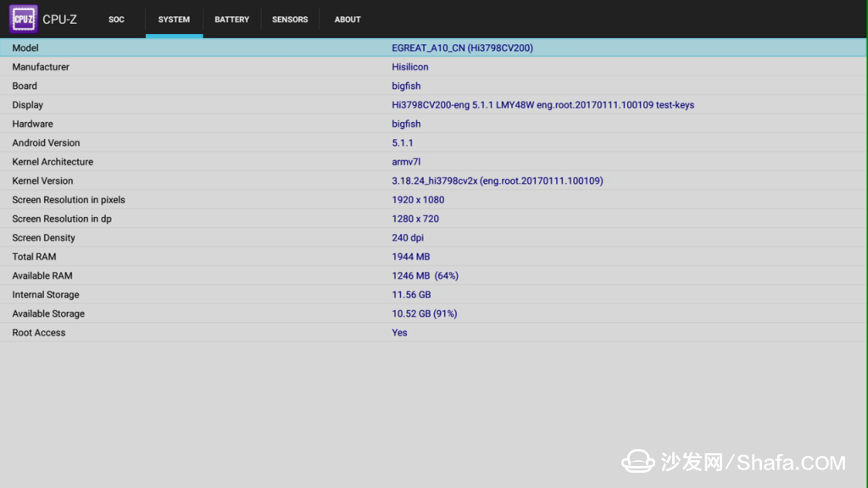The image size is (868, 488).
Task: Select the Available Storage label
Action: [48, 313]
